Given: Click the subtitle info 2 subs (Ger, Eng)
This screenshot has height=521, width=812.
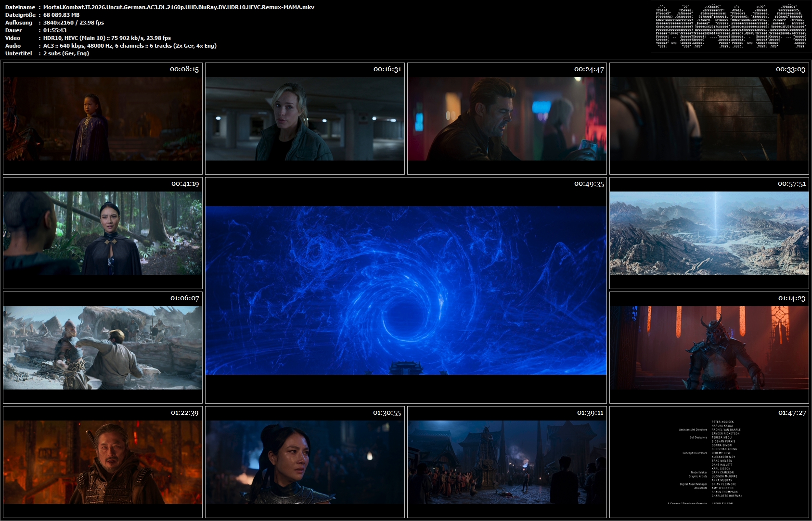Looking at the screenshot, I should point(66,53).
